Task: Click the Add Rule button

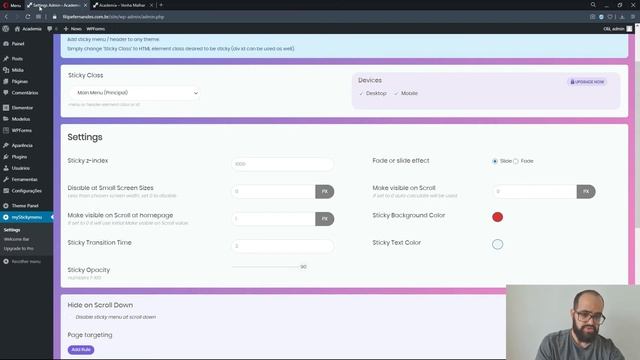Action: coord(81,350)
